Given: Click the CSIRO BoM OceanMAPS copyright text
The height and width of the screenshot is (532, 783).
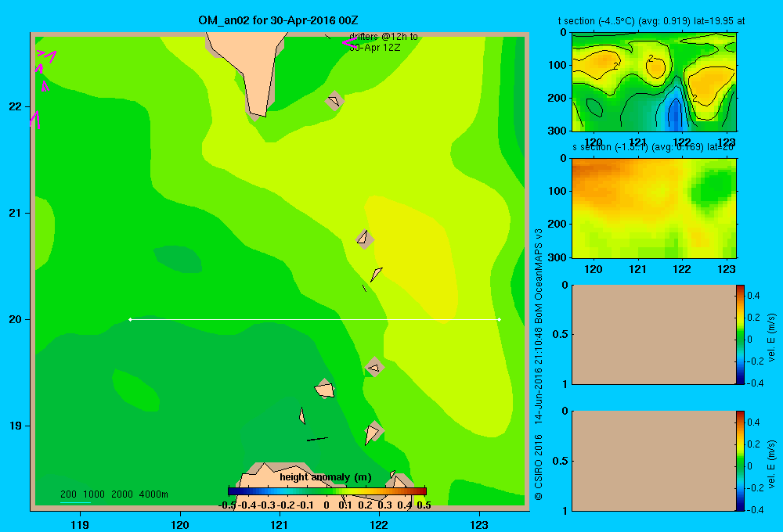Looking at the screenshot, I should point(539,365).
